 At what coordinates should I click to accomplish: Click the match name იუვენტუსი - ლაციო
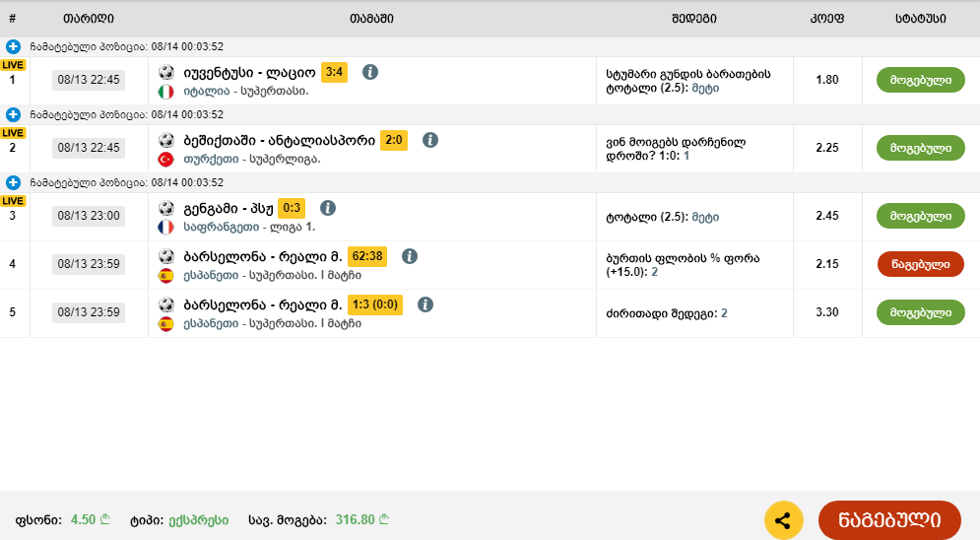pos(249,73)
